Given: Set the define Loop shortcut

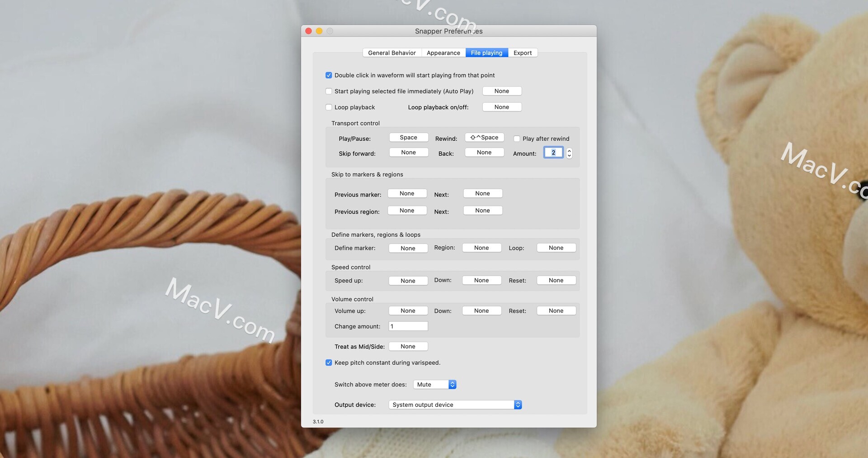Looking at the screenshot, I should tap(557, 248).
